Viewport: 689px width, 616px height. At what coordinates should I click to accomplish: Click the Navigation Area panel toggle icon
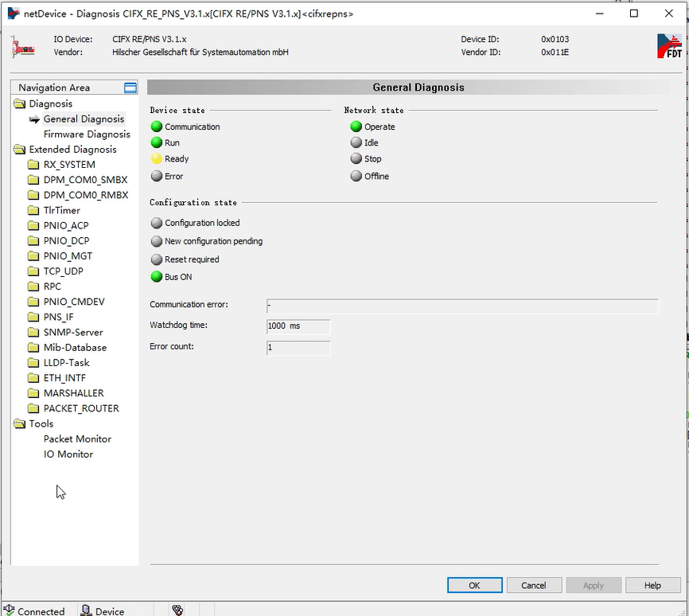tap(130, 88)
